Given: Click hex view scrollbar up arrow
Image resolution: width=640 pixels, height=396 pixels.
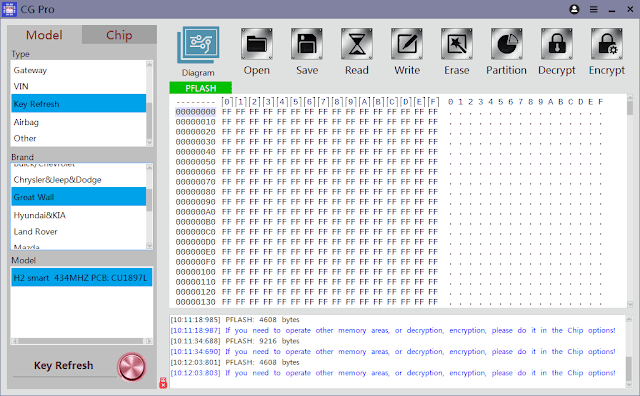Looking at the screenshot, I should [x=630, y=98].
